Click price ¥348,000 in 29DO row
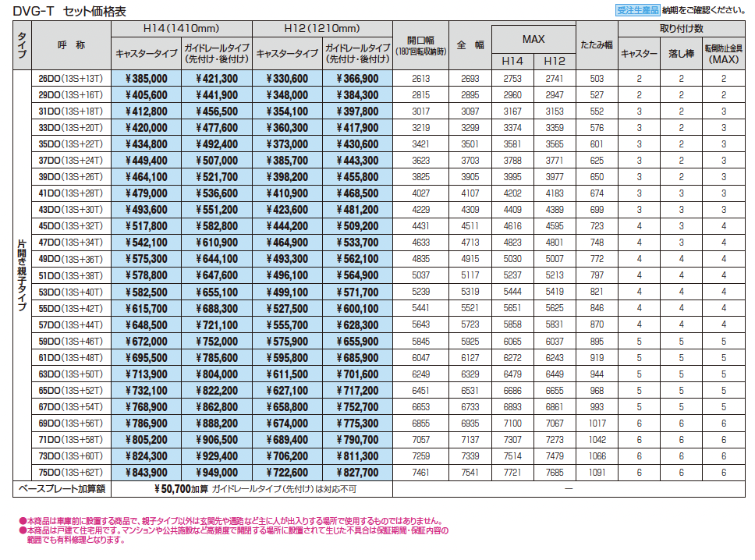 [287, 95]
